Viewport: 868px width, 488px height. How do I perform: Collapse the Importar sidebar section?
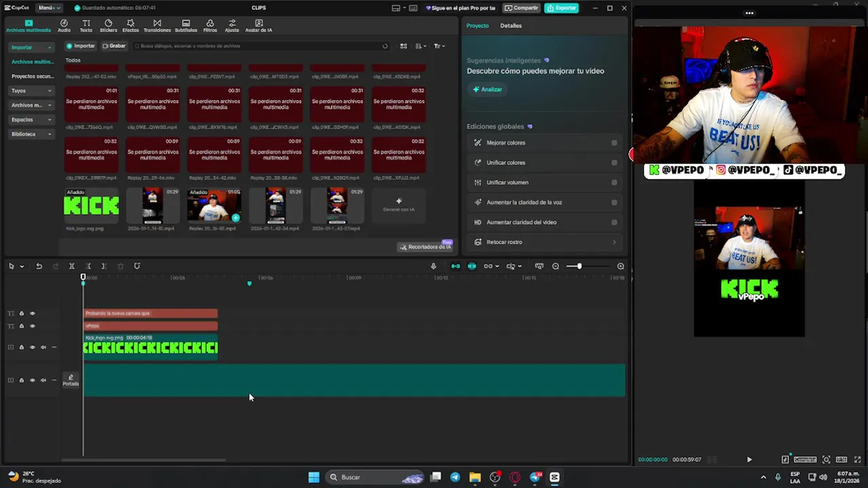click(x=50, y=47)
